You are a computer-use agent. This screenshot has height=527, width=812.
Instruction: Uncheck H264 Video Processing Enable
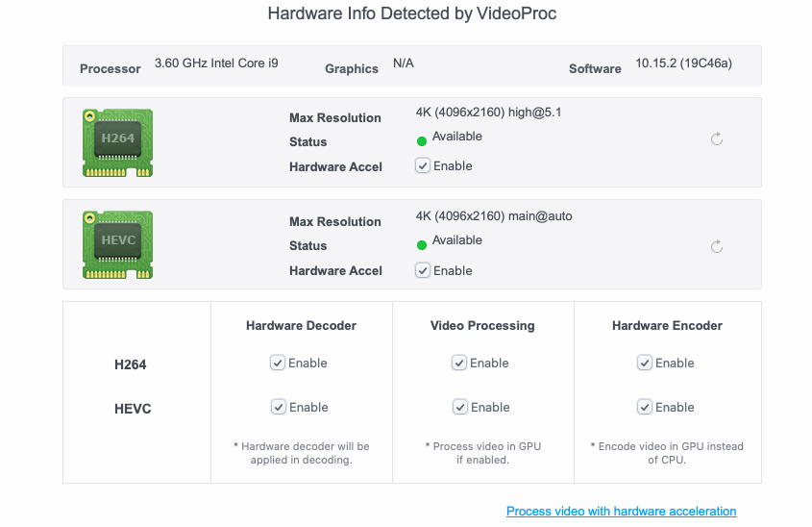click(x=459, y=363)
